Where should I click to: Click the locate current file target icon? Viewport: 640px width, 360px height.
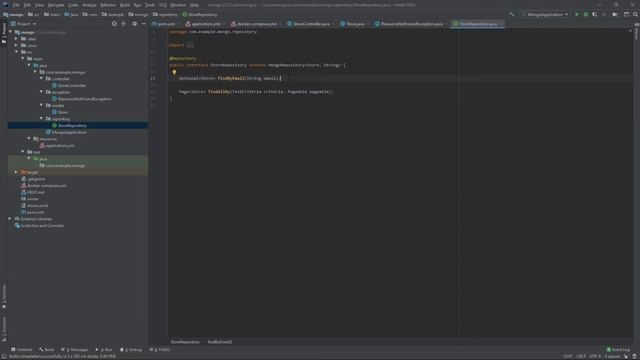tap(114, 24)
